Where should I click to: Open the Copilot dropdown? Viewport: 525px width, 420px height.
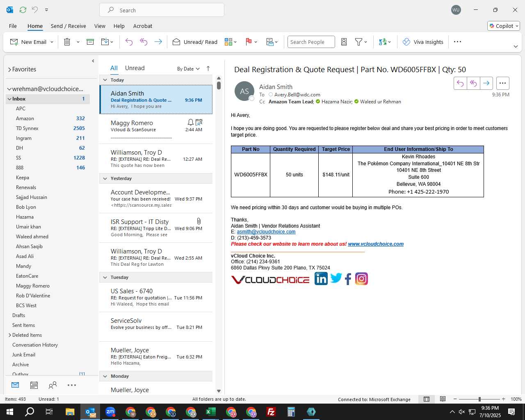(x=504, y=26)
